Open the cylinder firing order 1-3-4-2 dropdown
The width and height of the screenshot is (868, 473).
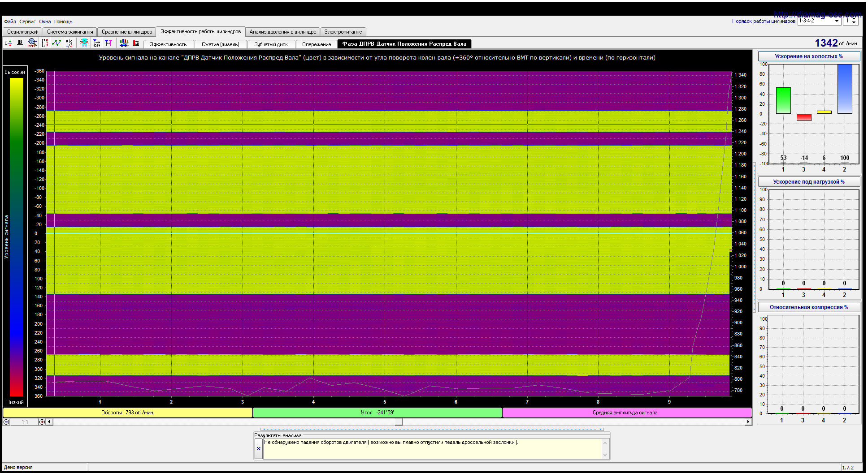tap(837, 21)
